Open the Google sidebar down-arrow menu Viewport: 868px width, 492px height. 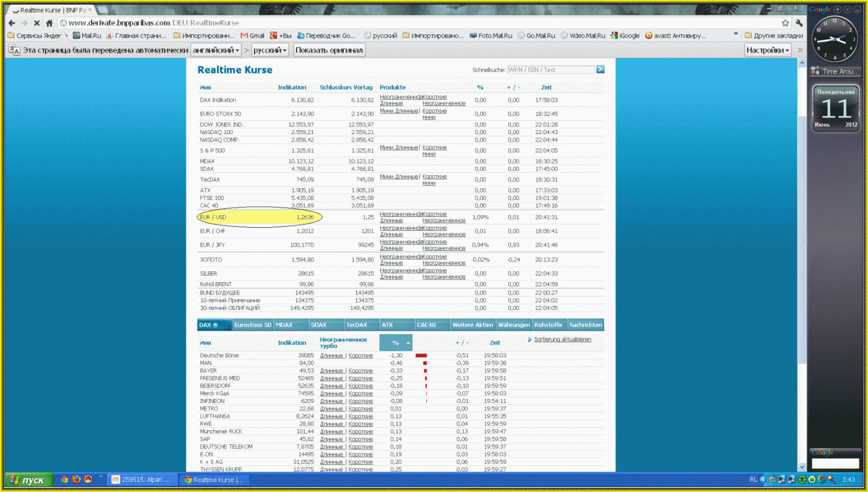847,9
